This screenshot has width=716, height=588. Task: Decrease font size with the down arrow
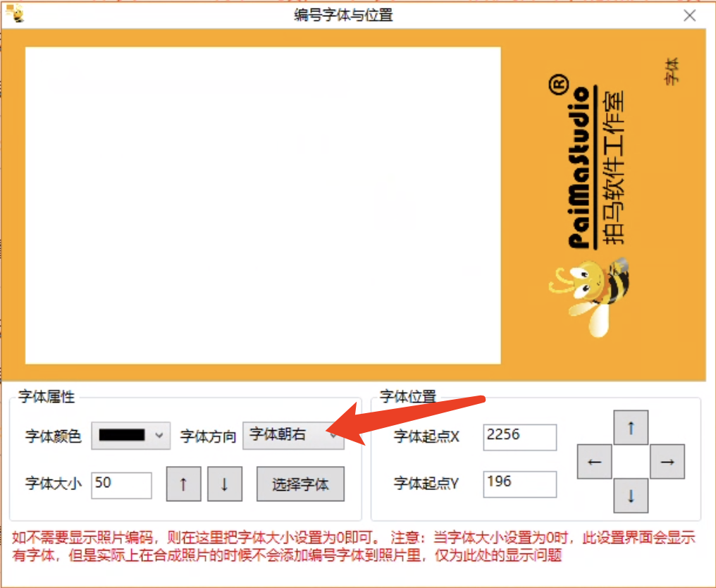pyautogui.click(x=225, y=484)
